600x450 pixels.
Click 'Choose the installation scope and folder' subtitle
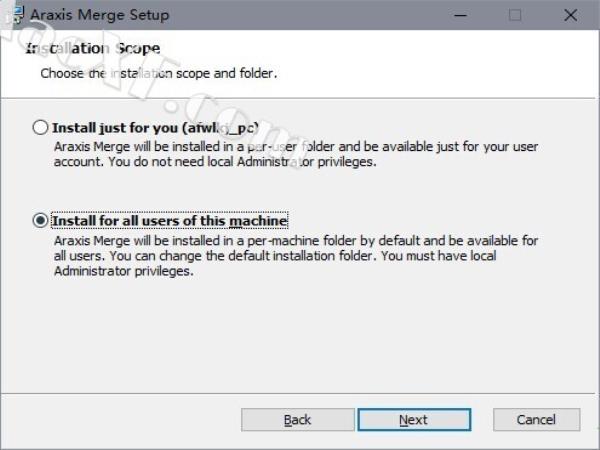(x=158, y=73)
